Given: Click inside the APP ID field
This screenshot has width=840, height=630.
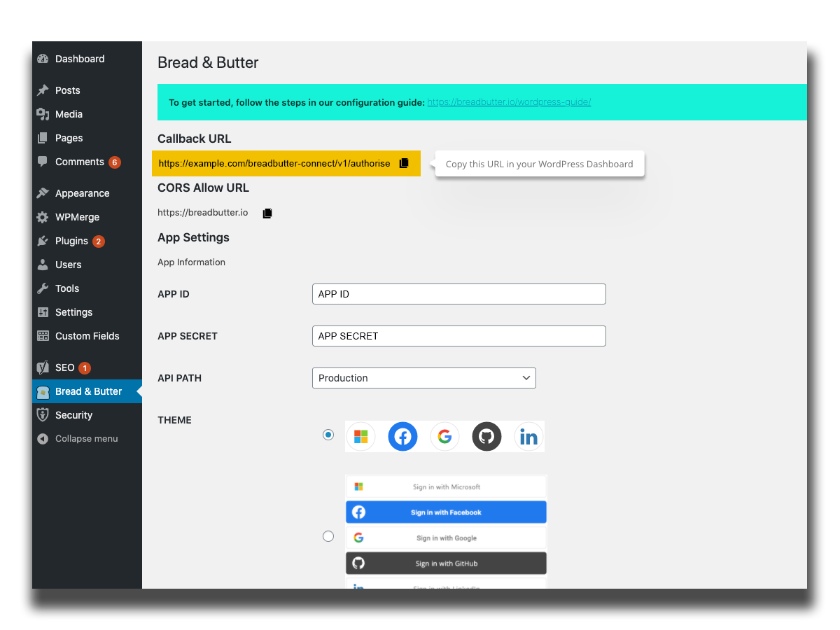Looking at the screenshot, I should tap(458, 293).
